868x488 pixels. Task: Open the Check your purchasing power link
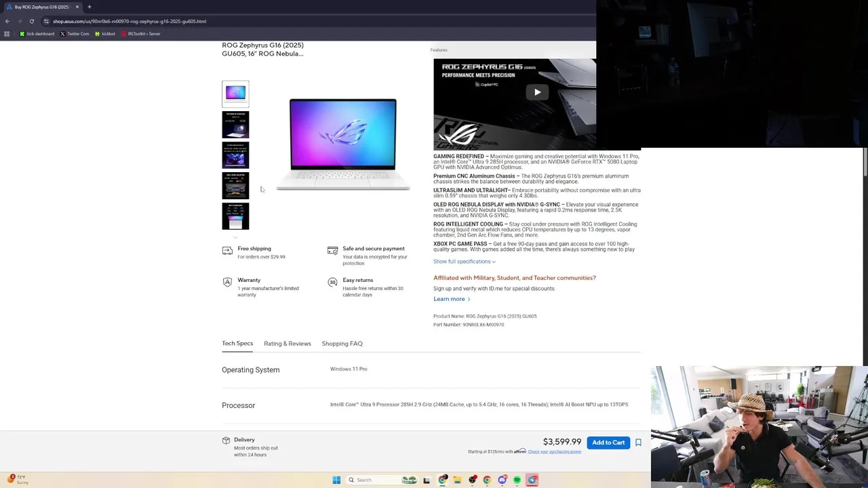[555, 451]
